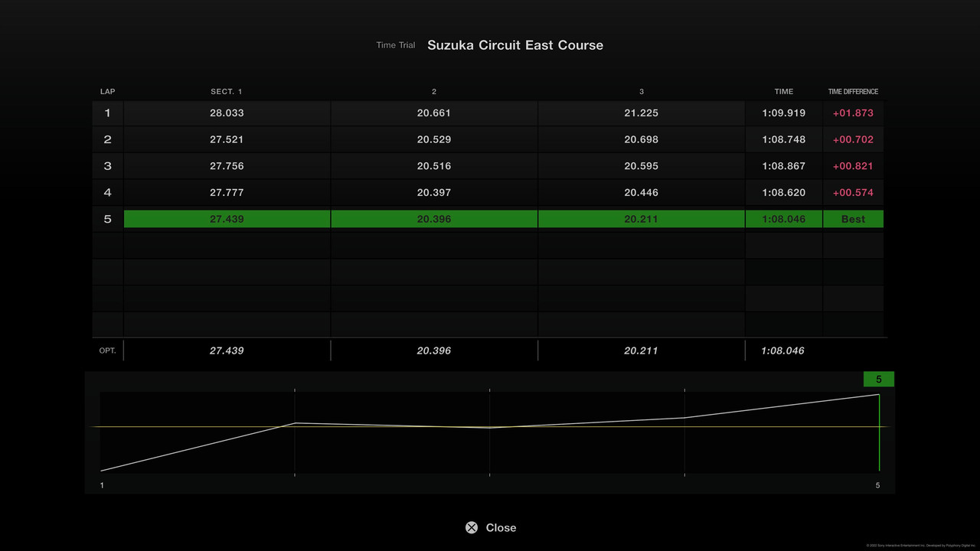Click 1:08.046 in the highlighted lap 5 row
Screen dimensions: 980x551
[783, 219]
